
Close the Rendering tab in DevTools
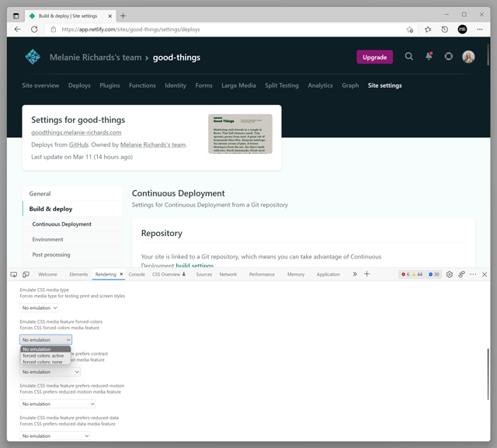click(x=121, y=274)
